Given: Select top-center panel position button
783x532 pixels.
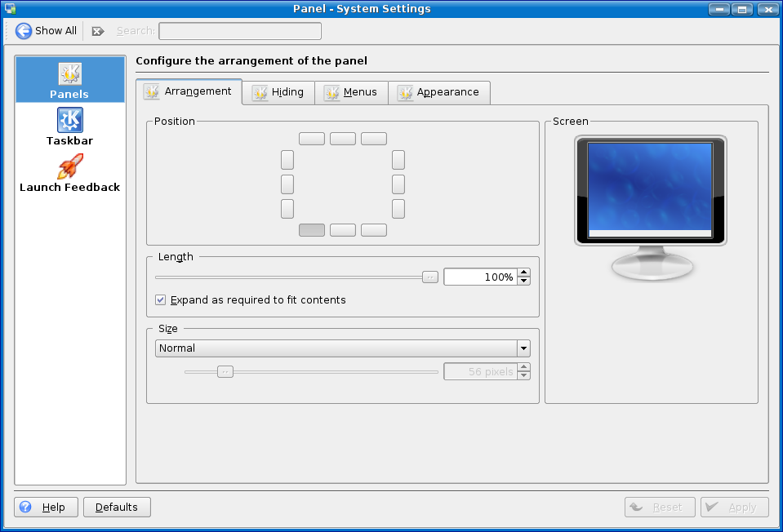Looking at the screenshot, I should pyautogui.click(x=343, y=139).
